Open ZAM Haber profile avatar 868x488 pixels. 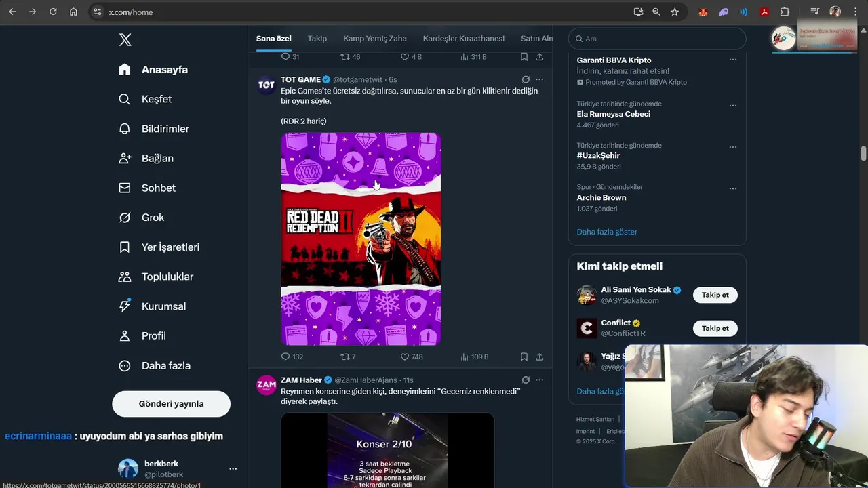tap(267, 385)
